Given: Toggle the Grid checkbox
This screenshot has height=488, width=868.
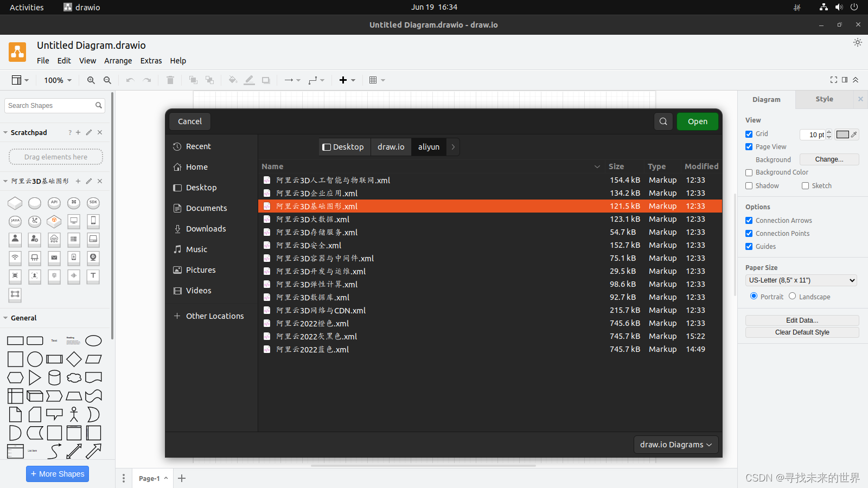Looking at the screenshot, I should (x=749, y=134).
